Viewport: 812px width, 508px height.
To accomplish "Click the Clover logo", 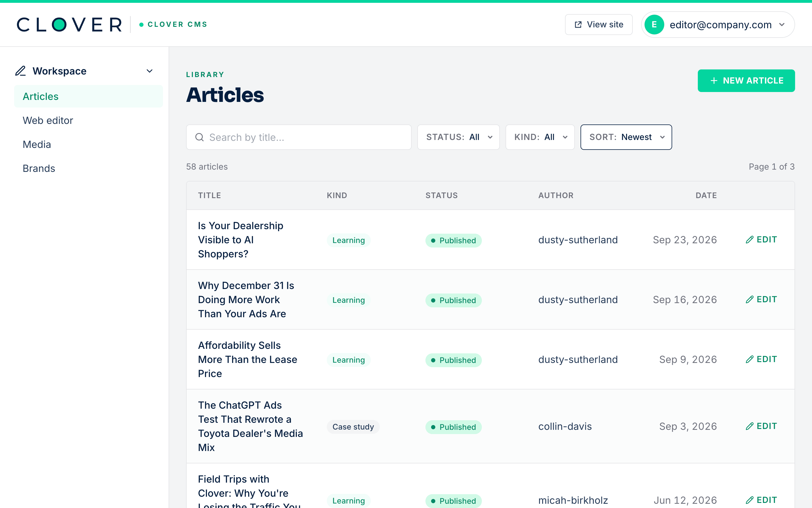I will (x=69, y=25).
